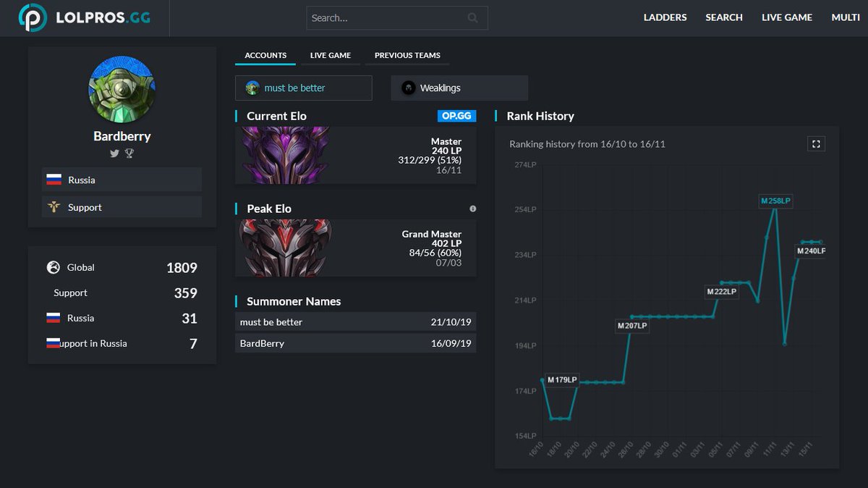
Task: Focus the Search input field
Action: click(397, 18)
